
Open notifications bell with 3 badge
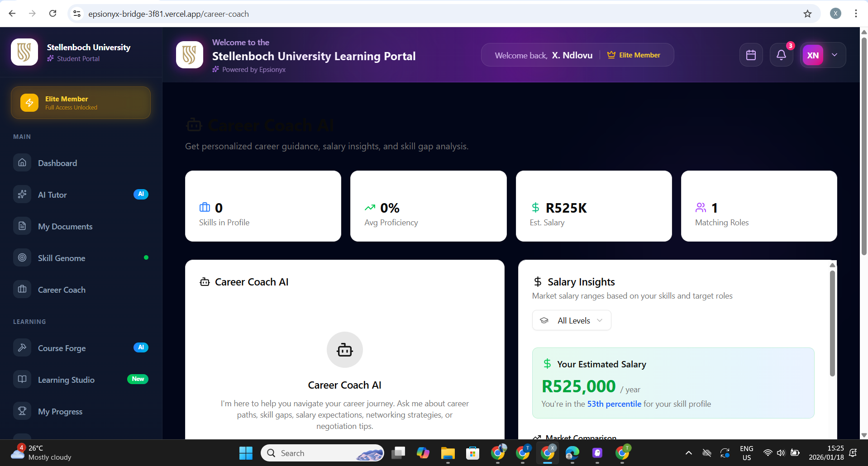(x=781, y=55)
